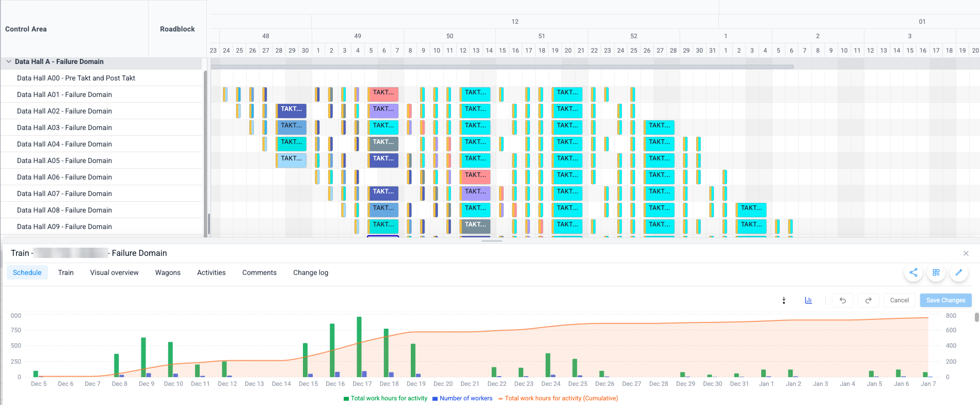980x405 pixels.
Task: Click the chart's vertical scrollbar thumb beside the 800 label
Action: pos(976,317)
